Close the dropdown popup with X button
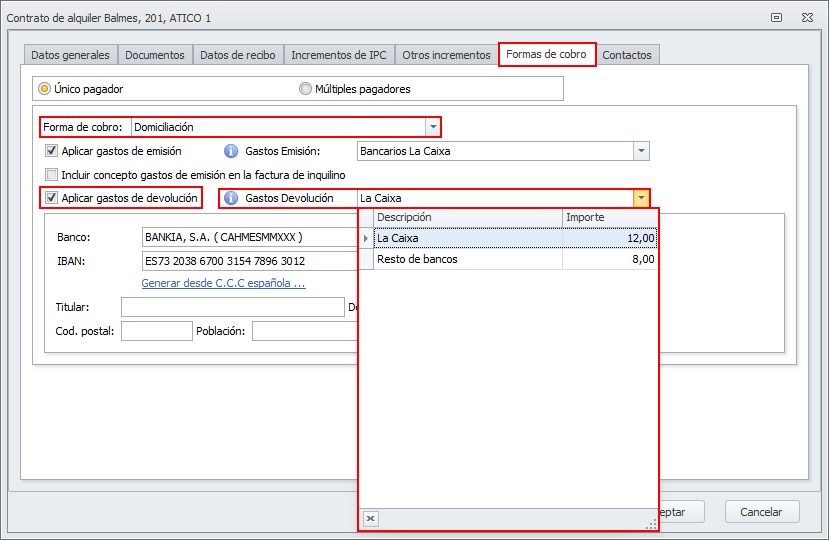 (371, 518)
